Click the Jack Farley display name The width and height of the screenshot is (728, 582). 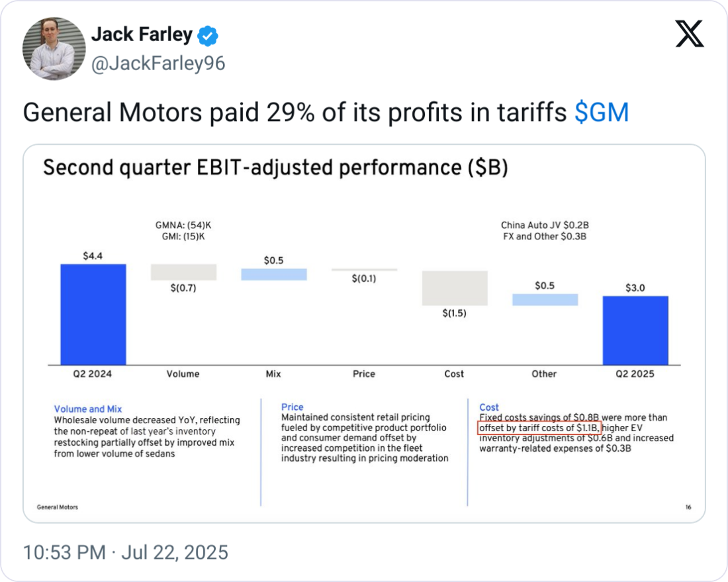point(142,34)
